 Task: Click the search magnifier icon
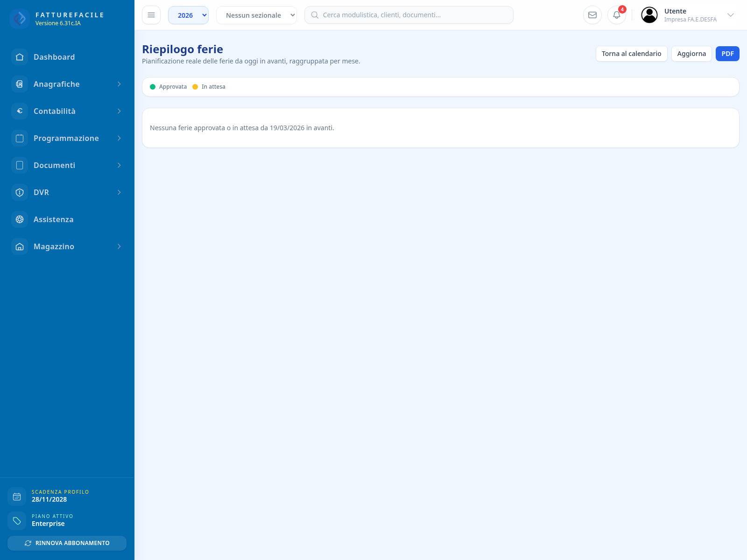pyautogui.click(x=315, y=15)
